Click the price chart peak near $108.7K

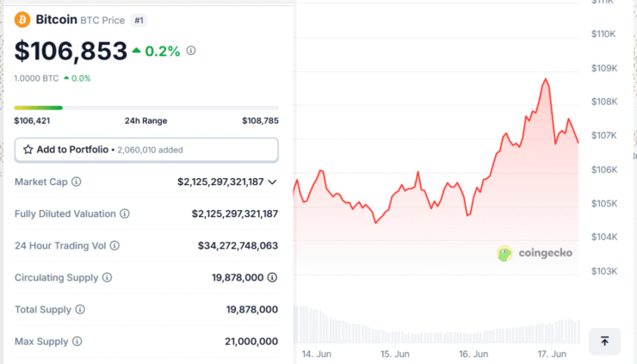(546, 80)
